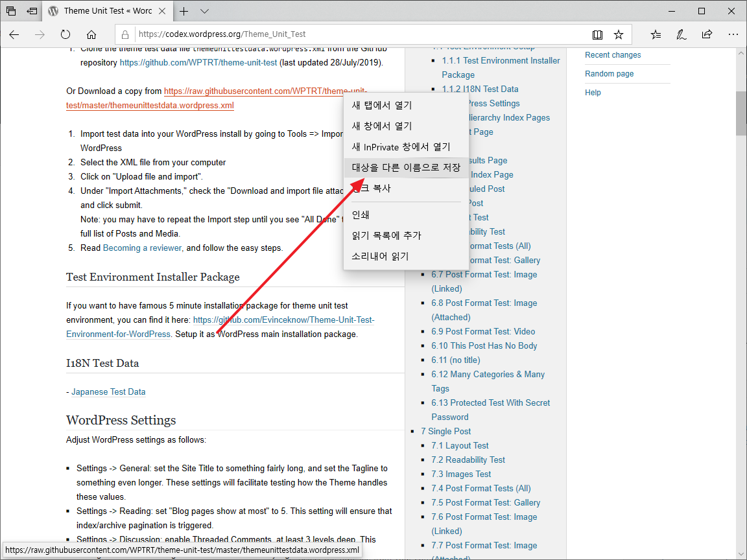Select '대상을 다른 이름으로 저장'

point(406,168)
